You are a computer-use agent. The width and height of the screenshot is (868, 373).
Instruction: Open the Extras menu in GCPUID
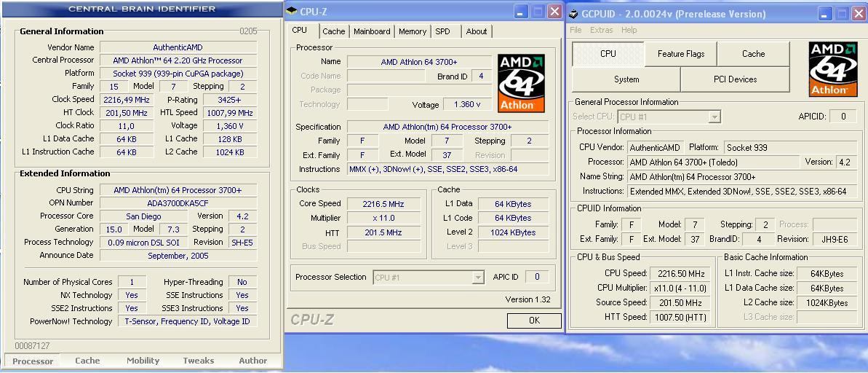click(x=602, y=30)
